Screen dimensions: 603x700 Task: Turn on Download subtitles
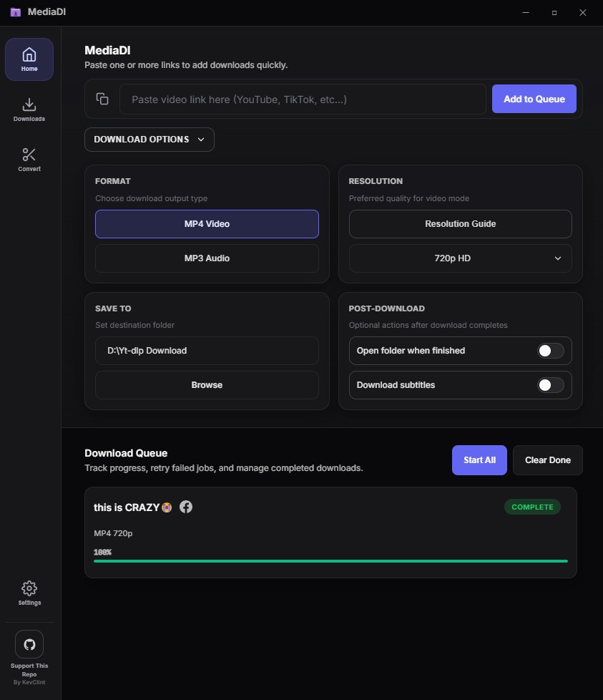550,385
